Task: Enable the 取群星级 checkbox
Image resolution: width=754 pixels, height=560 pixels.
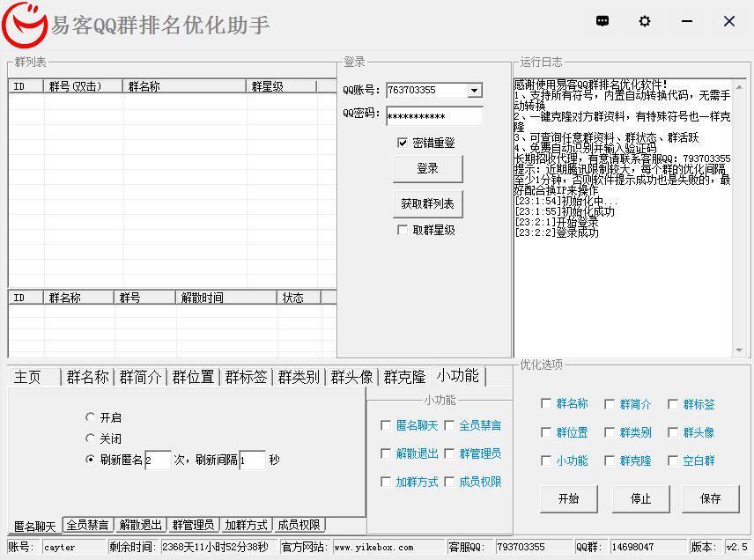Action: [403, 230]
